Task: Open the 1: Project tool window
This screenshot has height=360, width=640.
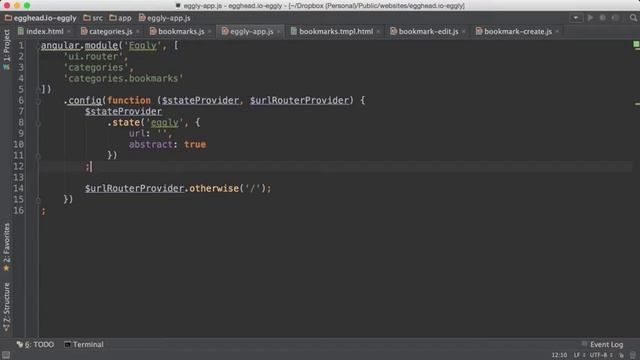Action: (6, 49)
